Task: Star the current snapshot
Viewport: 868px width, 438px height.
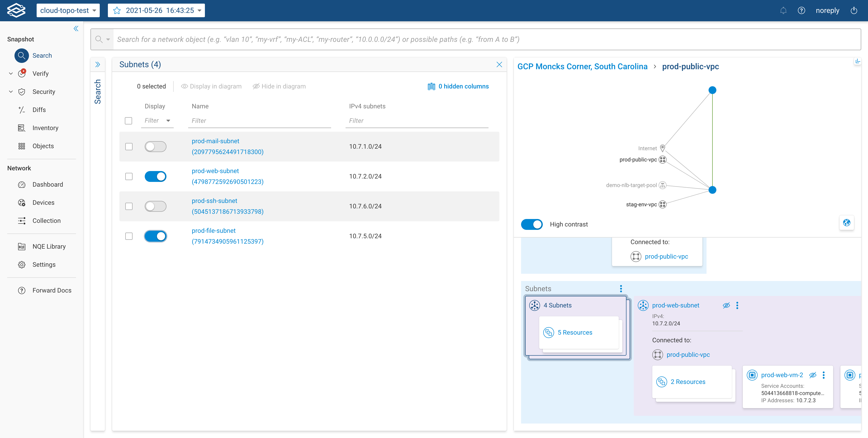Action: click(x=117, y=10)
